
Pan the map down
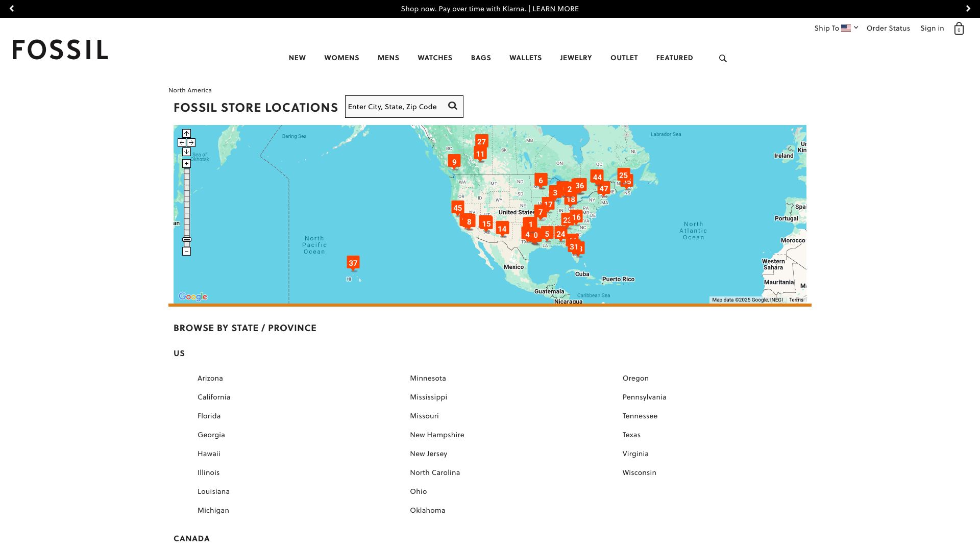pos(186,152)
